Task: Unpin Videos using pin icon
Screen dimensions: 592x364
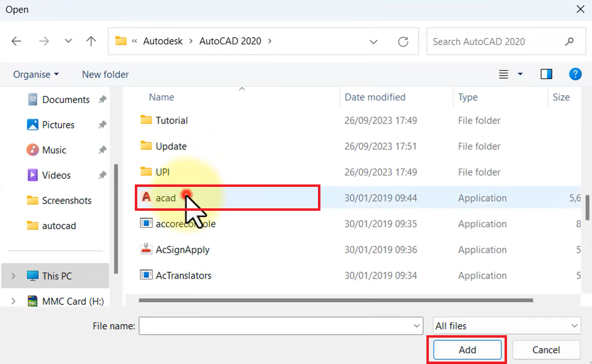Action: coord(102,175)
